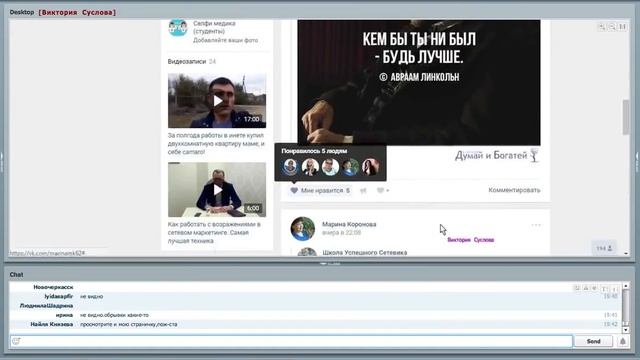The width and height of the screenshot is (640, 360).
Task: Click the small t font-size icon in chat
Action: [x=615, y=289]
